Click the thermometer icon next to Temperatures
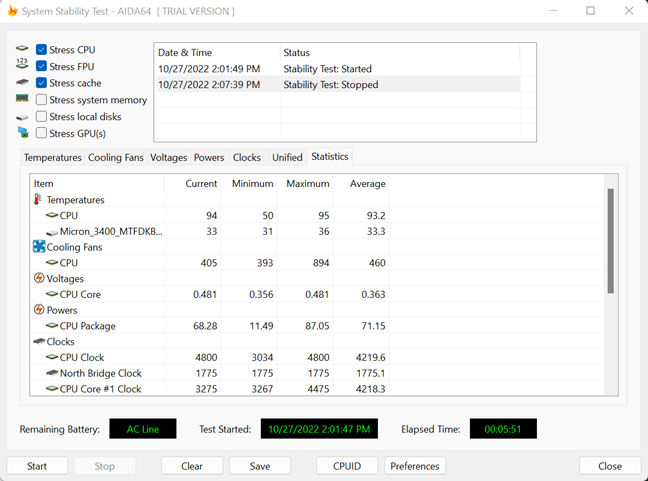This screenshot has height=481, width=648. pos(38,199)
